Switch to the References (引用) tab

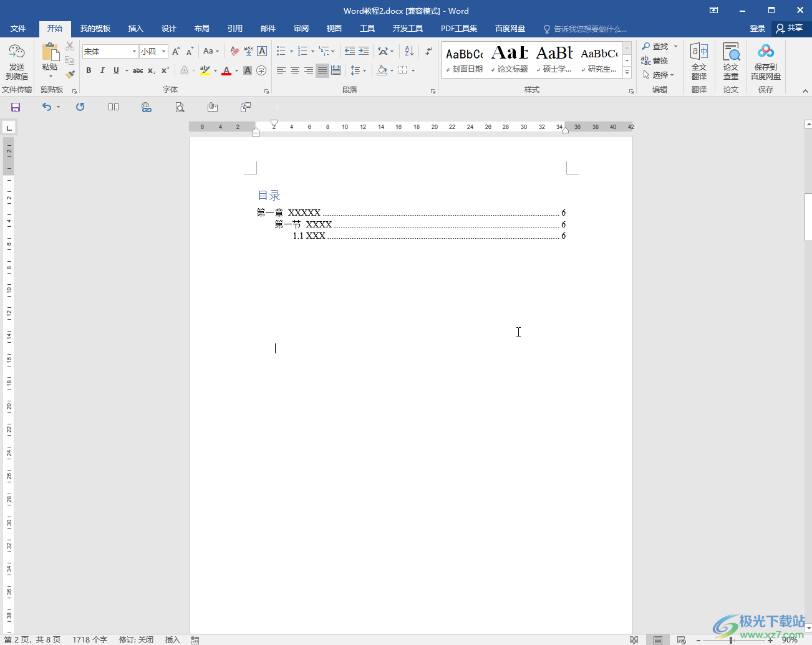[235, 29]
